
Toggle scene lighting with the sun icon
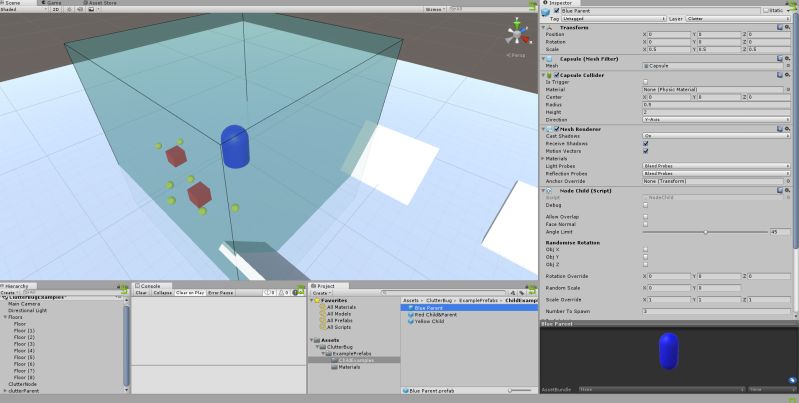70,9
